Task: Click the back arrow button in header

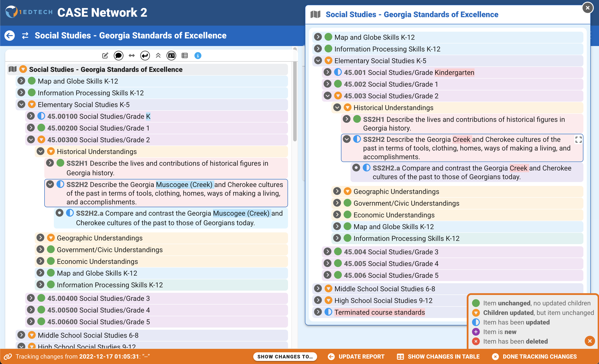Action: 10,35
